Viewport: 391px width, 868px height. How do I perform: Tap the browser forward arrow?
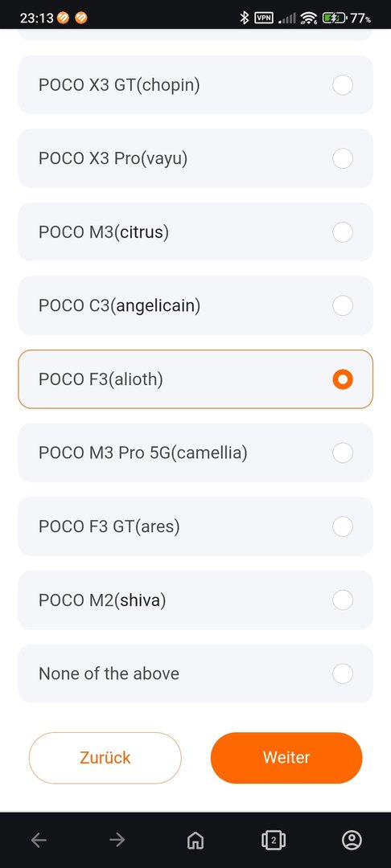pyautogui.click(x=117, y=841)
